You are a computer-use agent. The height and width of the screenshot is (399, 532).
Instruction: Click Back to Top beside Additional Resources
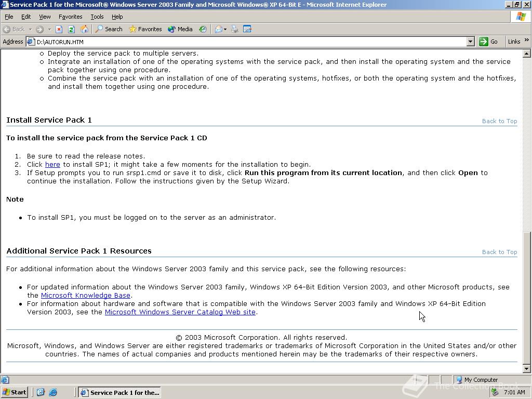tap(499, 252)
